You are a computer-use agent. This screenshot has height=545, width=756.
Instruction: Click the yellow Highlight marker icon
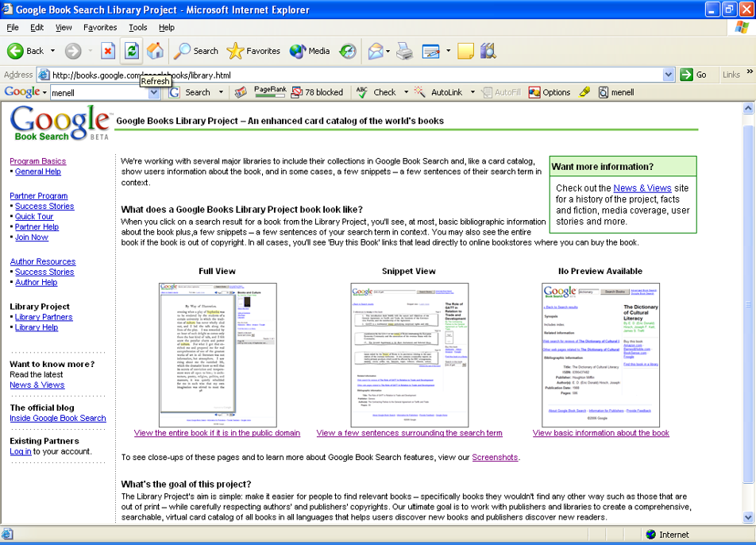[x=584, y=91]
